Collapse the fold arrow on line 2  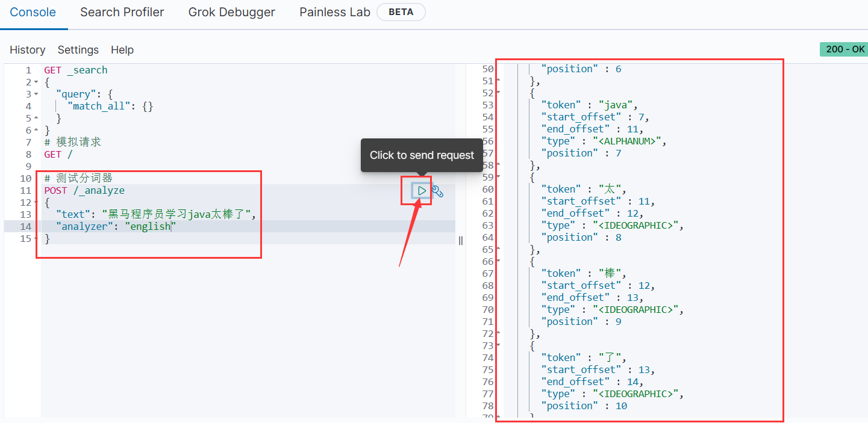tap(36, 82)
